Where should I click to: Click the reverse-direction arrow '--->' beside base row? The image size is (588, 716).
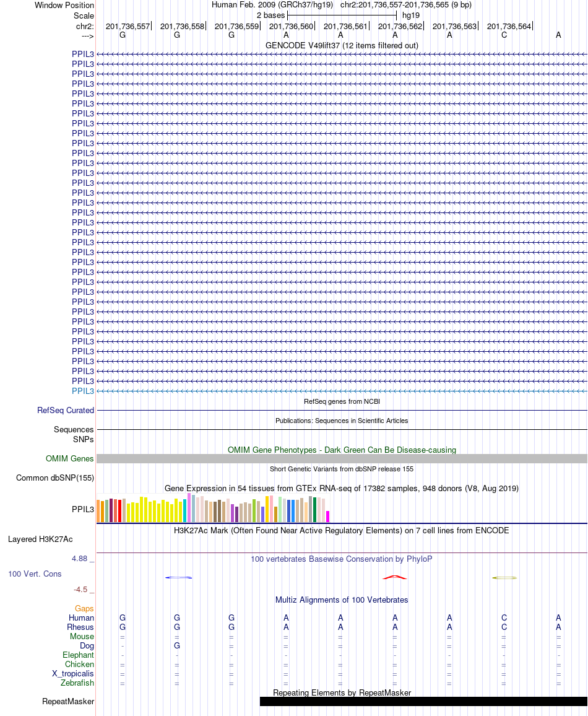88,36
